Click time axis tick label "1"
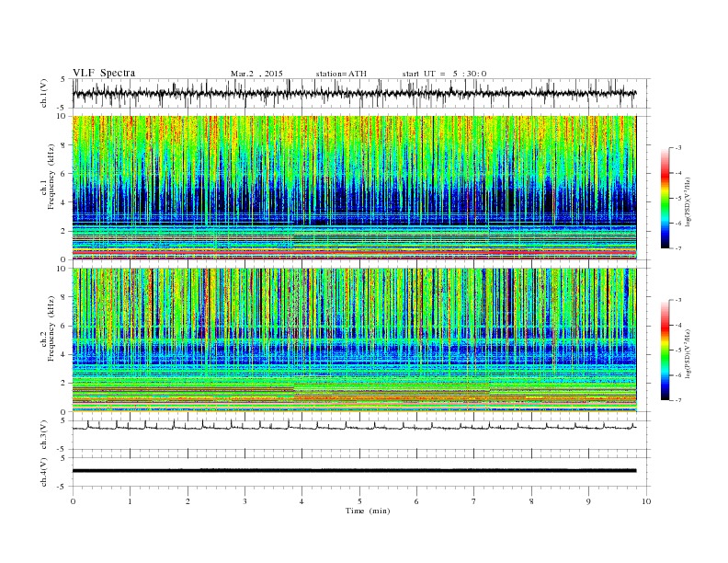The height and width of the screenshot is (563, 728). (x=130, y=501)
